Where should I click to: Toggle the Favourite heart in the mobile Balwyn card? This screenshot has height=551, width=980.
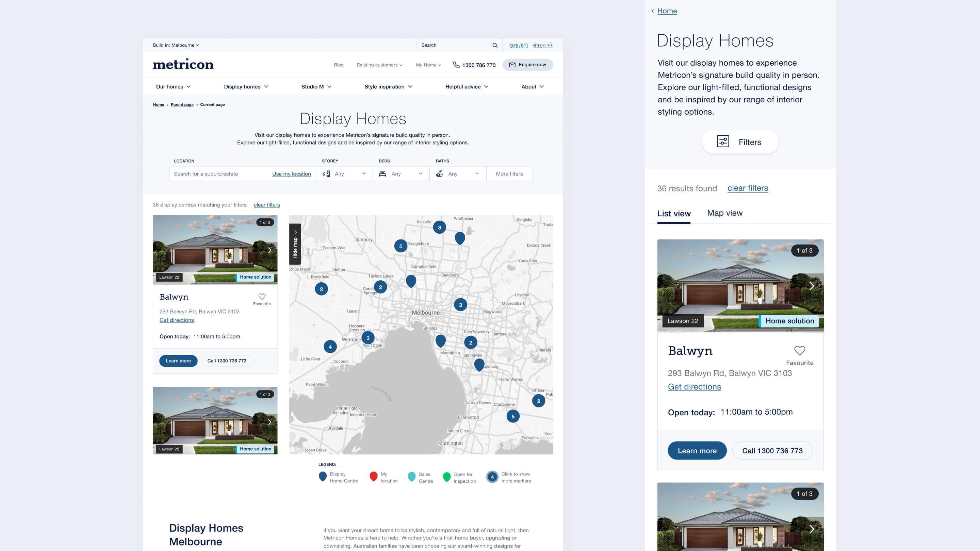799,351
